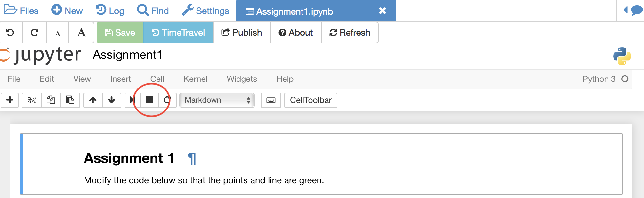Close the Assignment1.ipynb tab

(x=382, y=11)
